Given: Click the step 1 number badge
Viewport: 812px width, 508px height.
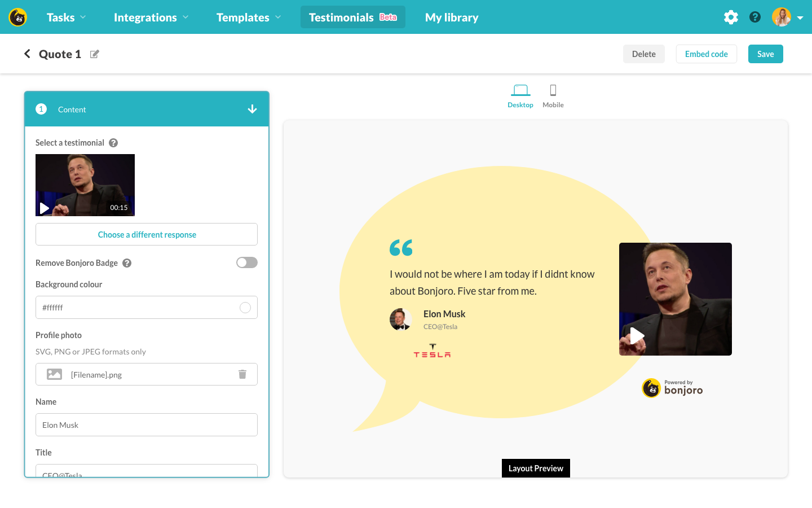Looking at the screenshot, I should tap(41, 109).
